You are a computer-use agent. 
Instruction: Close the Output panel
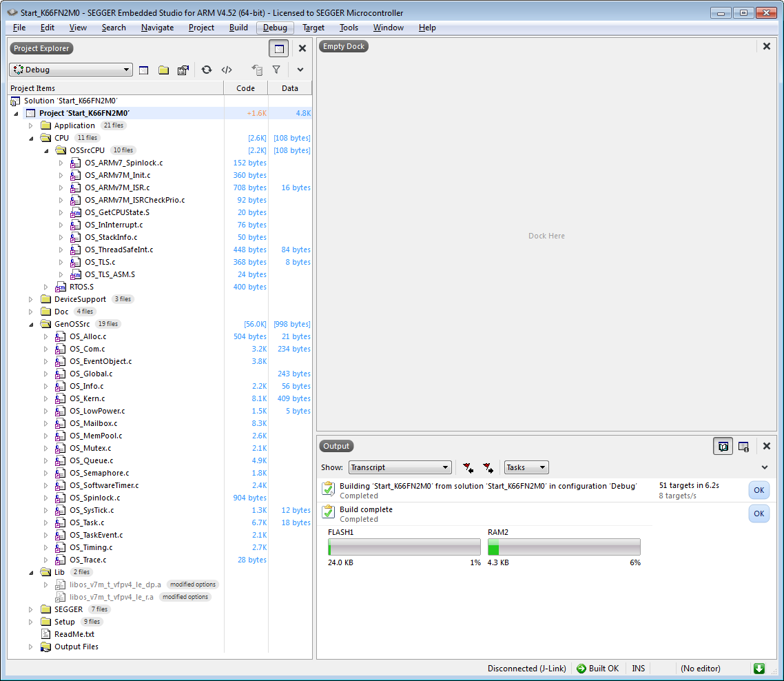(x=767, y=446)
